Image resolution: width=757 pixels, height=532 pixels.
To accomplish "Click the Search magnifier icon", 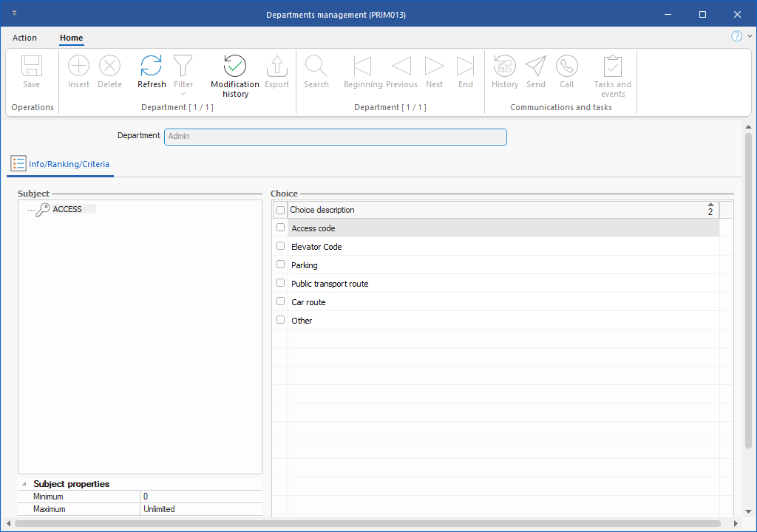I will [x=316, y=66].
